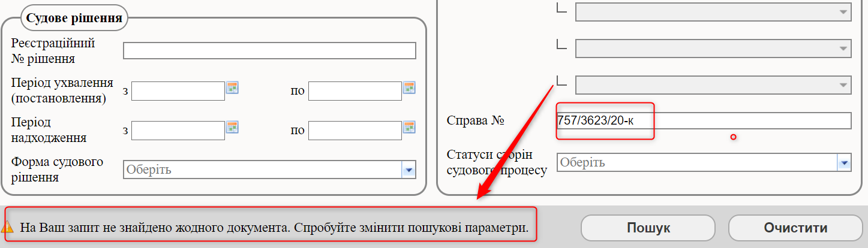Click the 'не знайдено жодного документа' message text
The height and width of the screenshot is (248, 868).
click(x=274, y=228)
